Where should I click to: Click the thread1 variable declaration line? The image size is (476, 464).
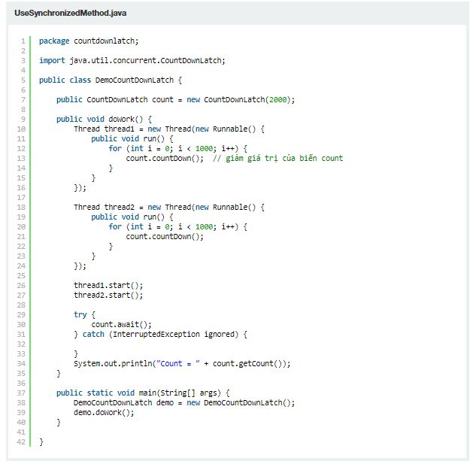click(x=169, y=129)
